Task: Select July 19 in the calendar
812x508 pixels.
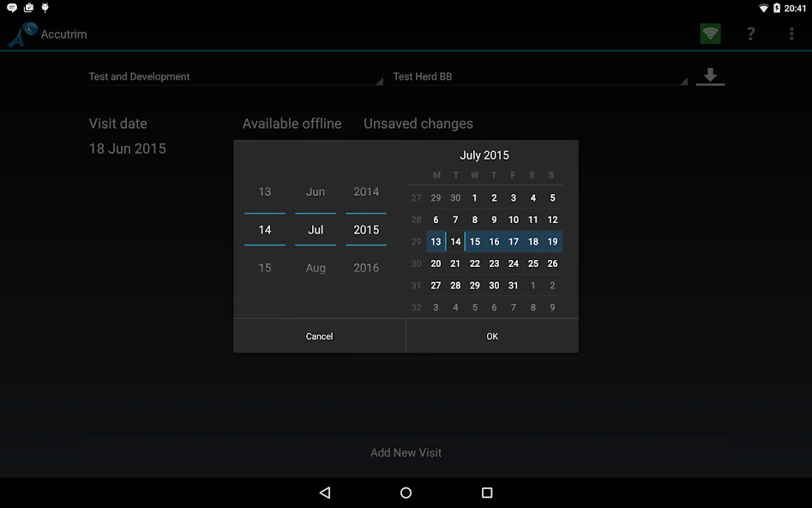Action: coord(552,242)
